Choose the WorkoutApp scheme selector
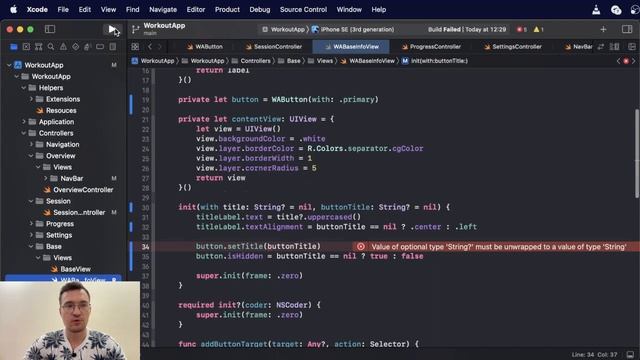Screen dimensions: 640x360 pos(283,29)
